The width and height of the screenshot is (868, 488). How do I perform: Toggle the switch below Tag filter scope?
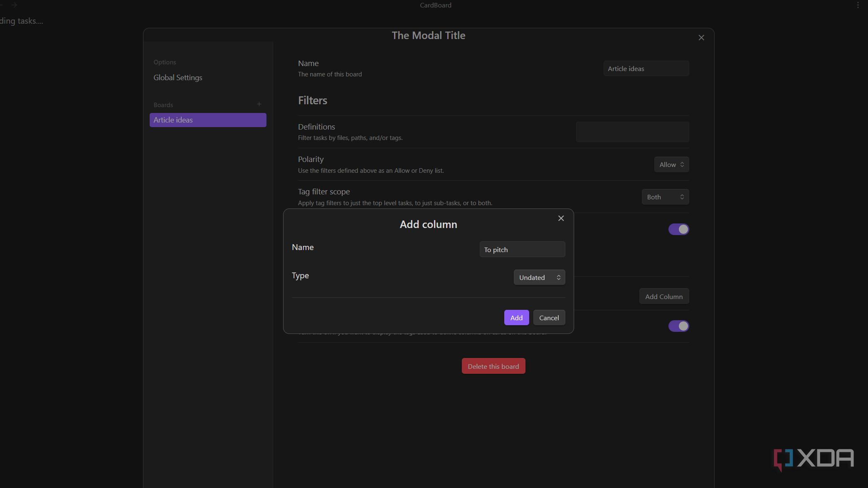tap(678, 229)
